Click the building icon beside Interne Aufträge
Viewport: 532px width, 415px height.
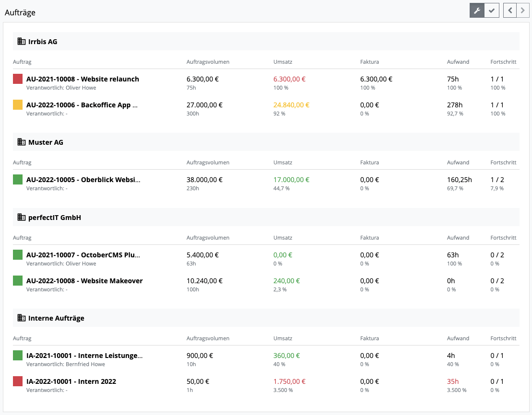tap(22, 318)
